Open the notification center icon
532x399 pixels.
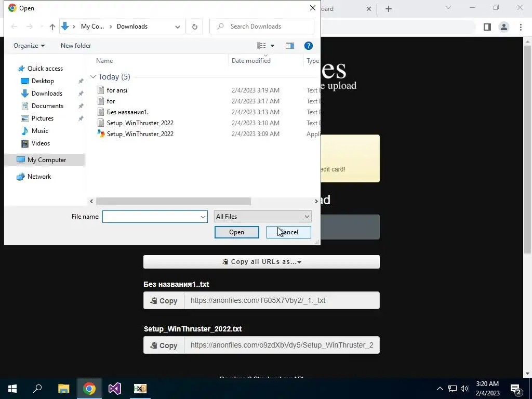tap(515, 389)
